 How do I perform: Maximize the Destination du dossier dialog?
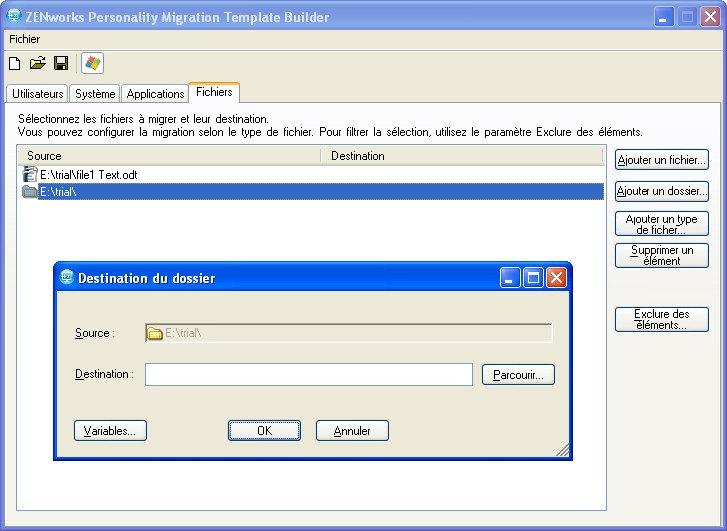click(x=533, y=278)
